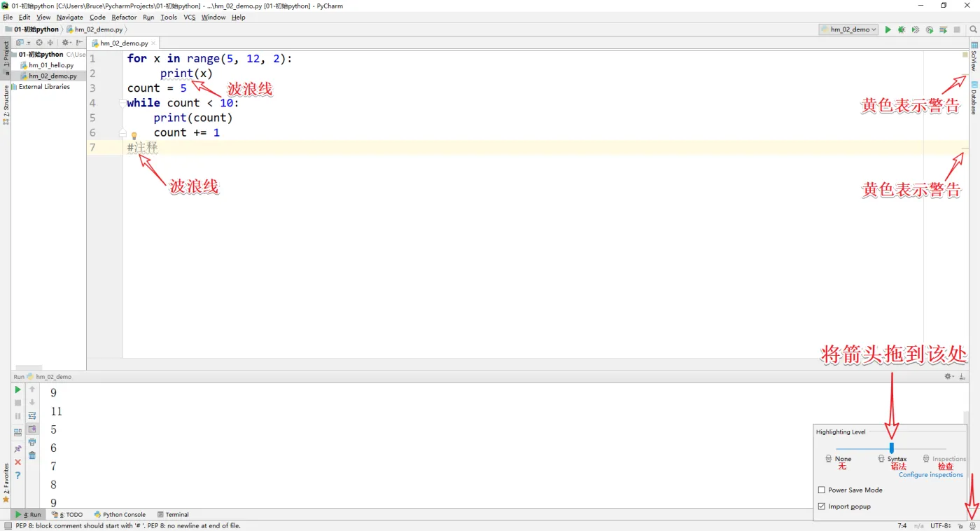Click the Debug bug icon in the toolbar
980x531 pixels.
902,29
